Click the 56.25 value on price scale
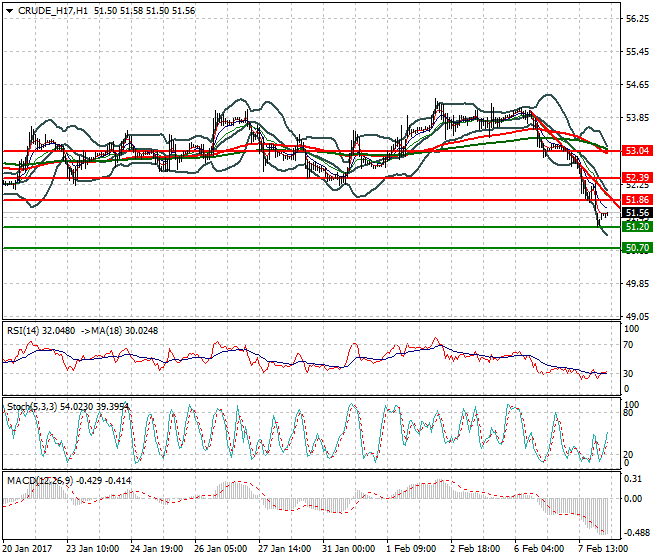The height and width of the screenshot is (560, 660). (x=637, y=19)
